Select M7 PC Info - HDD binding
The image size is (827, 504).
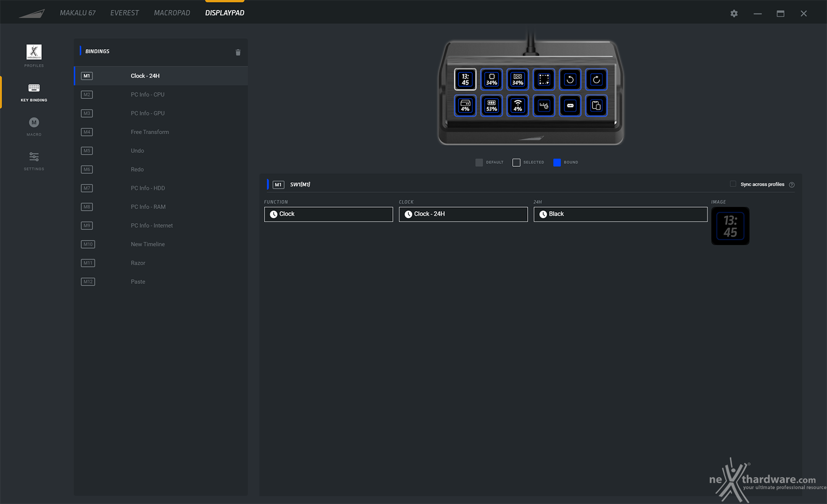[161, 188]
